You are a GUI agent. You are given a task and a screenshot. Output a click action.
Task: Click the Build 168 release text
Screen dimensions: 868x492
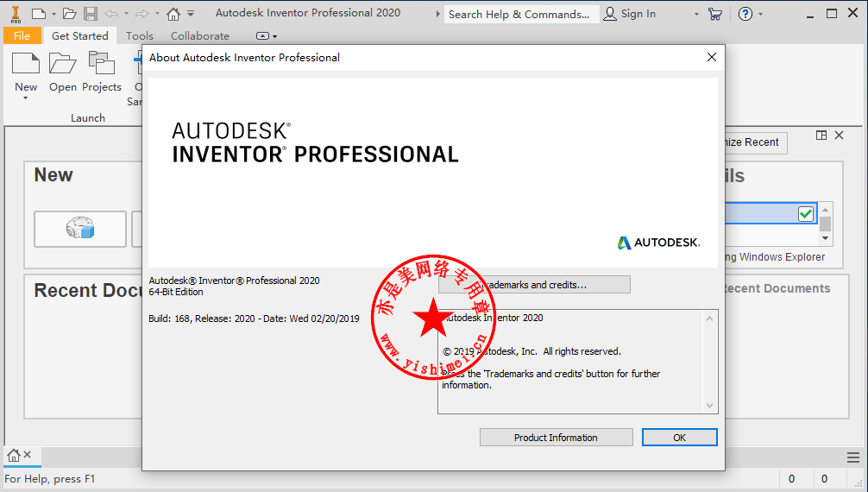254,319
